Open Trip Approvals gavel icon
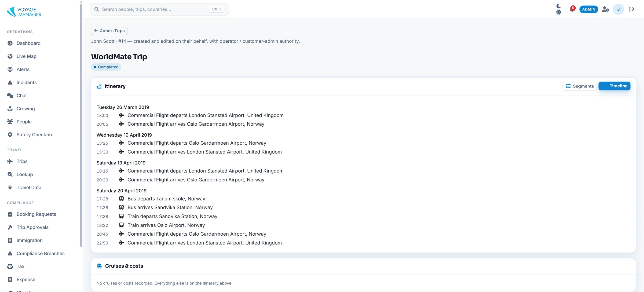 (x=10, y=227)
